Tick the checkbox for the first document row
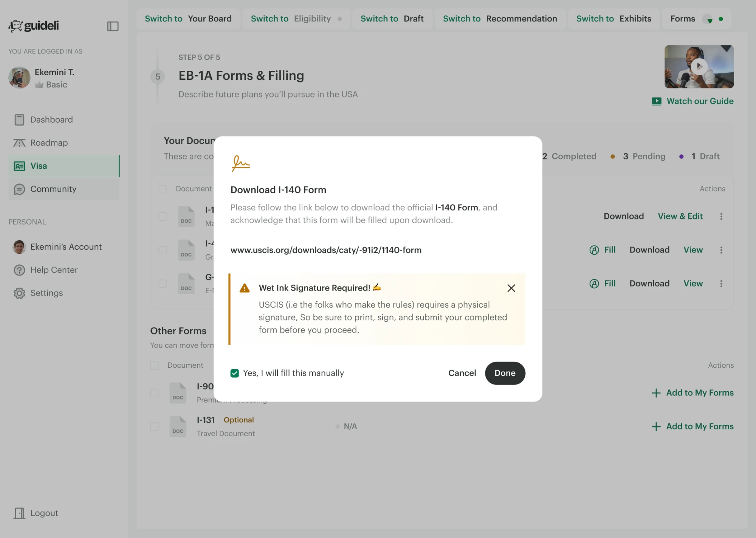Screen dimensions: 756x538 (163, 216)
